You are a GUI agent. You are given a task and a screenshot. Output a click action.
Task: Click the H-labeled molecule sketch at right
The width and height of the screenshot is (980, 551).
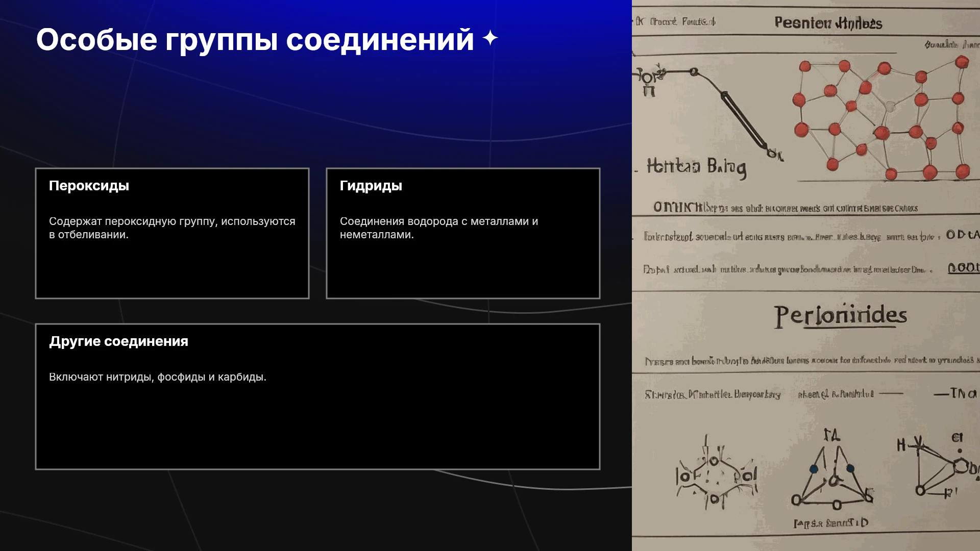[x=937, y=467]
